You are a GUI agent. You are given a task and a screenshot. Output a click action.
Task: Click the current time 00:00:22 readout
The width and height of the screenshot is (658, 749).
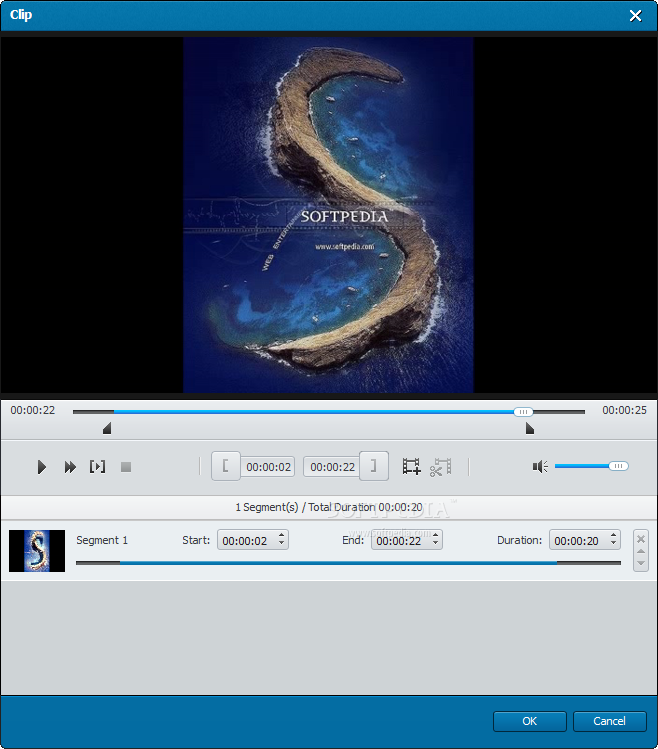coord(32,410)
